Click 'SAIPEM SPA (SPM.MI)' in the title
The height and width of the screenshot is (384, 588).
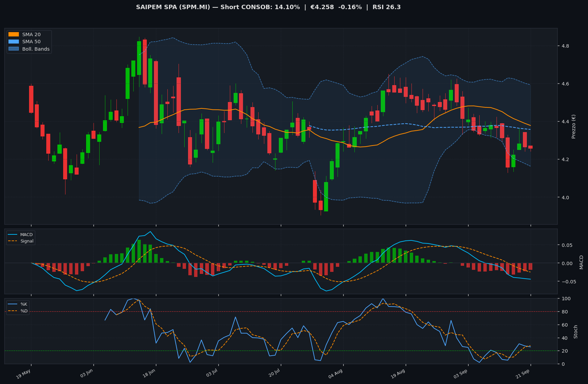pyautogui.click(x=173, y=7)
